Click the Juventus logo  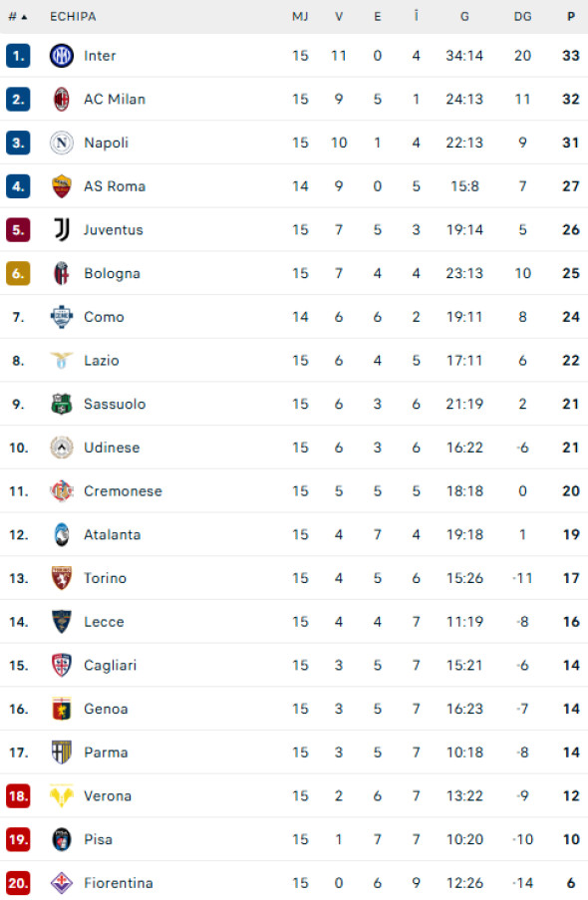pos(63,229)
